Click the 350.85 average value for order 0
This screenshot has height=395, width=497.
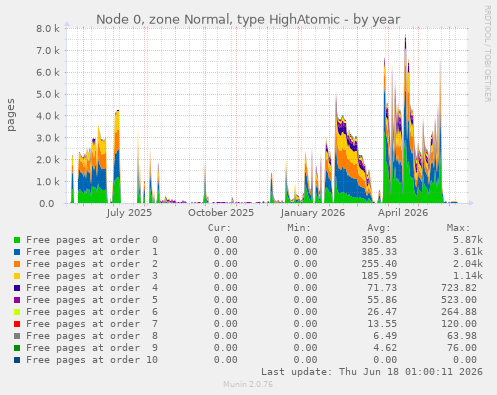click(x=379, y=240)
